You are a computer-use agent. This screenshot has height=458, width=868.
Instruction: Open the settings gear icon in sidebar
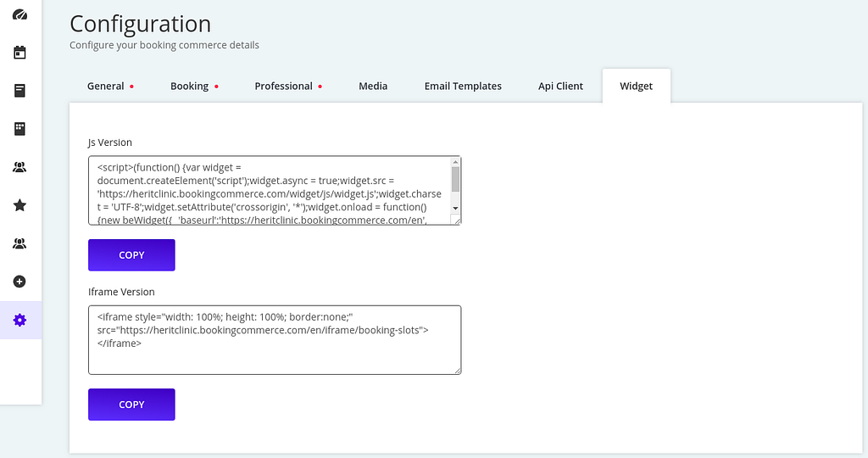[20, 320]
